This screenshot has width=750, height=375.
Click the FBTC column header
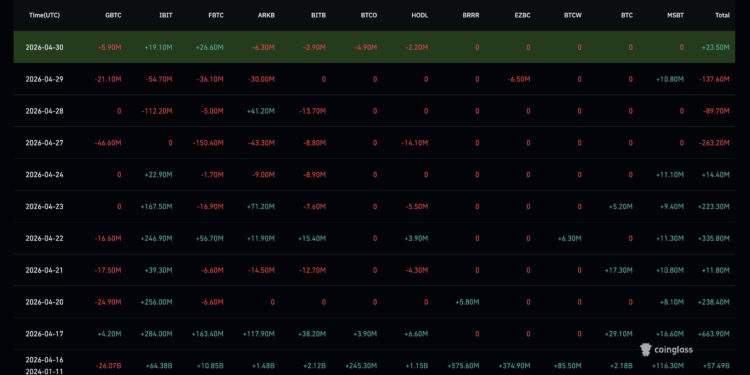[x=216, y=15]
